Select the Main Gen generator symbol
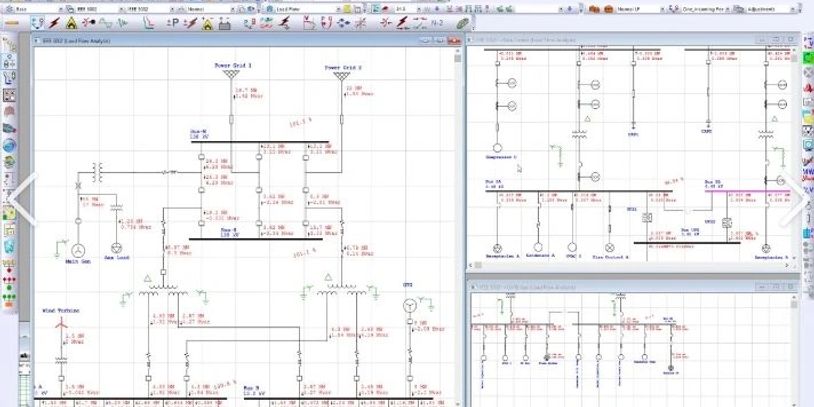This screenshot has height=407, width=814. [x=78, y=250]
